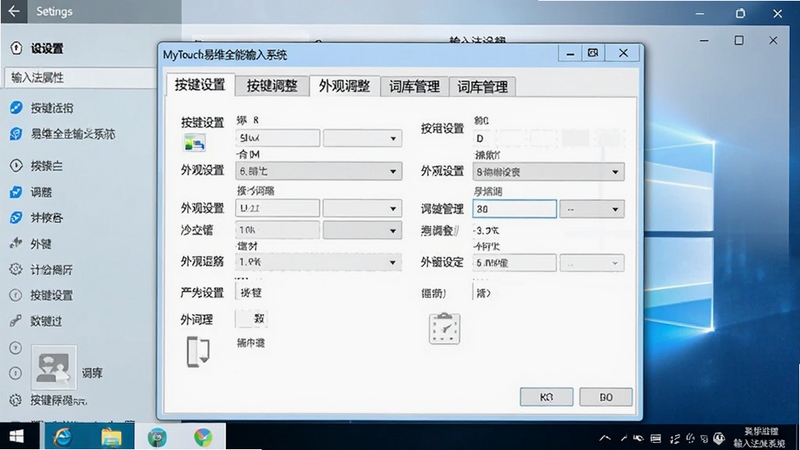Open the 外键 sidebar icon
Screen dimensions: 800x450
[x=16, y=243]
